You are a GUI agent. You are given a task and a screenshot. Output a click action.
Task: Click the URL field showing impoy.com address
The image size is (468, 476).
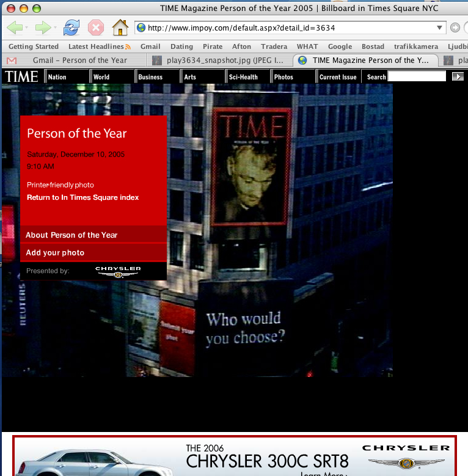pyautogui.click(x=290, y=28)
